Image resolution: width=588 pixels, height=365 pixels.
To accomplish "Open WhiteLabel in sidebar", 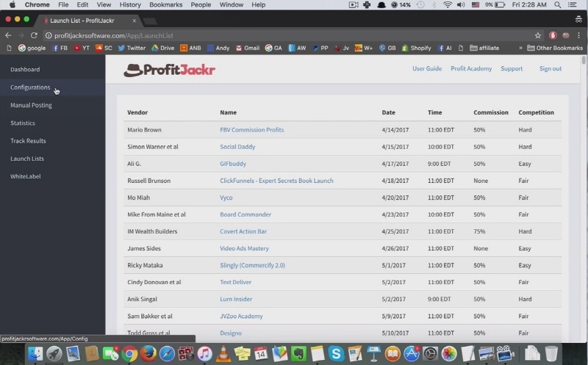I will pyautogui.click(x=26, y=176).
